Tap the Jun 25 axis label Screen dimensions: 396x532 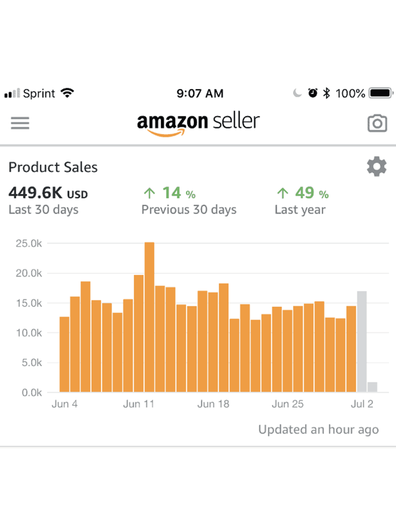click(x=288, y=404)
